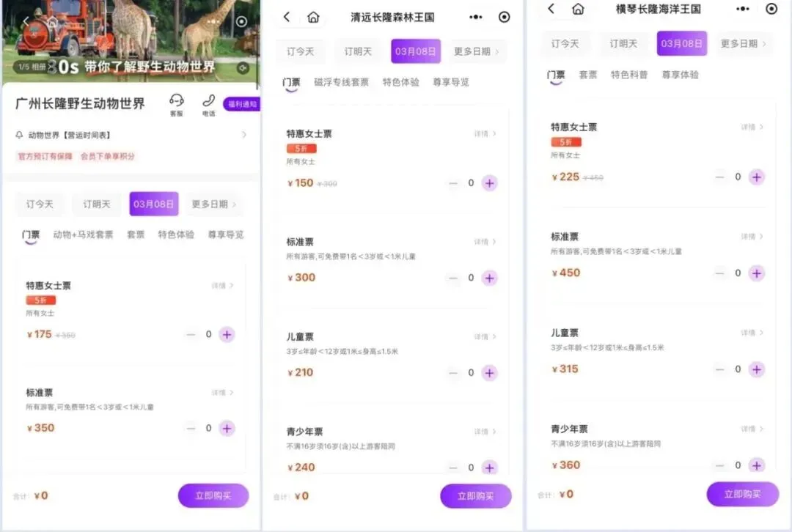Expand 动物世界【营运时间表】 row
This screenshot has height=532, width=792.
click(131, 135)
